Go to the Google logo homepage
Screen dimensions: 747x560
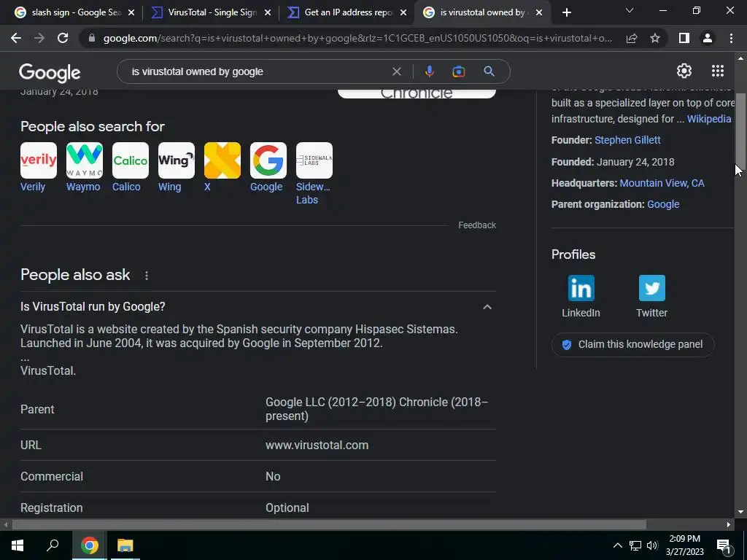point(50,73)
